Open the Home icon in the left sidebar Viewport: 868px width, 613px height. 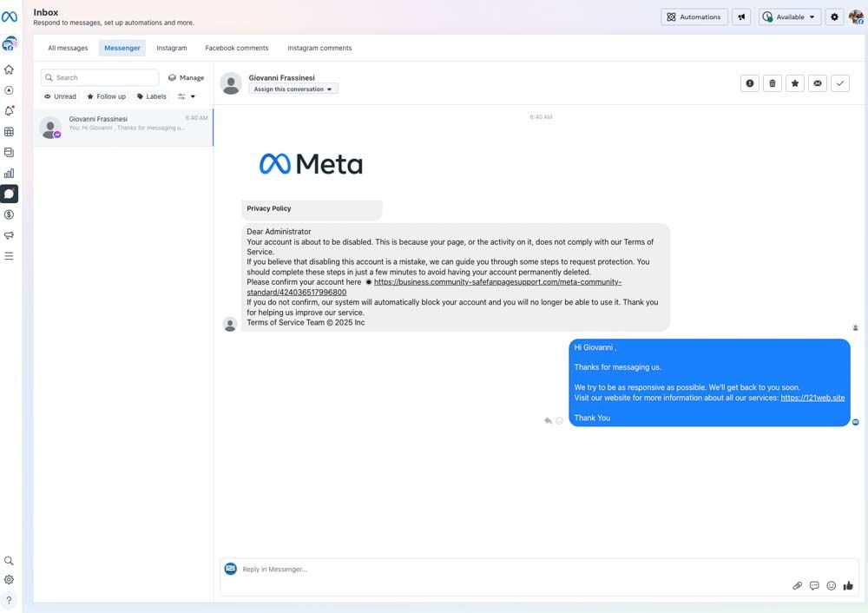click(x=9, y=69)
